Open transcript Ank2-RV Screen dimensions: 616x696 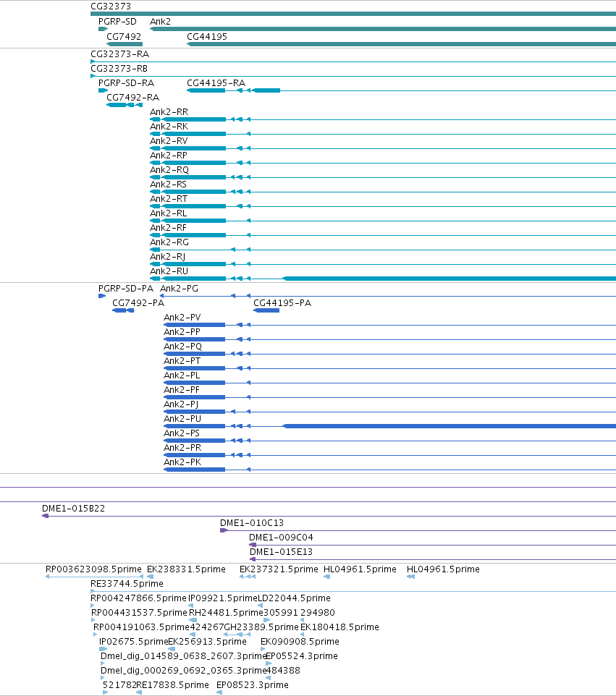pos(169,141)
